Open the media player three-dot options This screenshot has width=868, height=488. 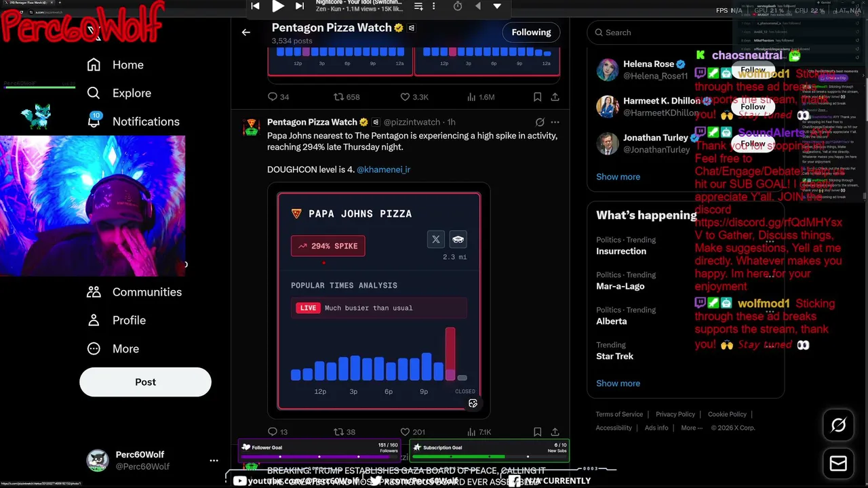pyautogui.click(x=435, y=6)
